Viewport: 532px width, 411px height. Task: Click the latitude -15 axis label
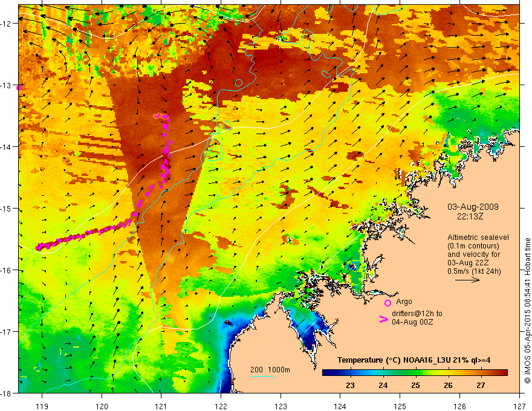click(x=7, y=209)
